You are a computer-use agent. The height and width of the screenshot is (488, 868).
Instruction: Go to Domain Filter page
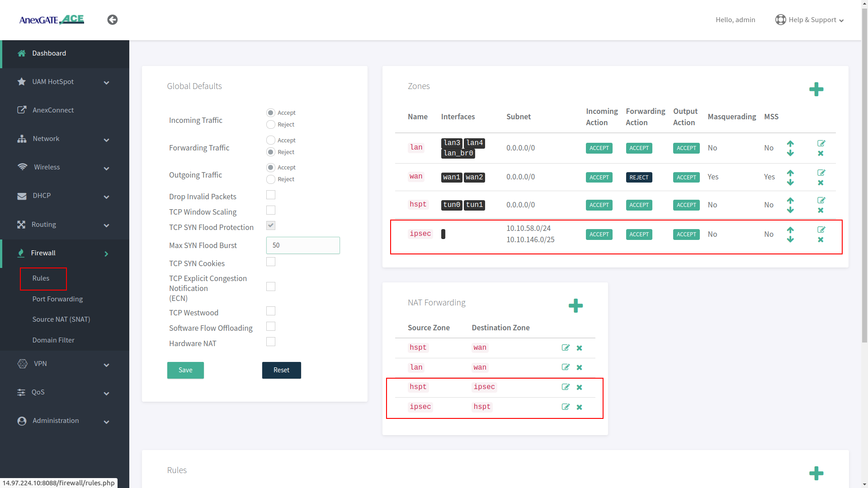tap(53, 340)
